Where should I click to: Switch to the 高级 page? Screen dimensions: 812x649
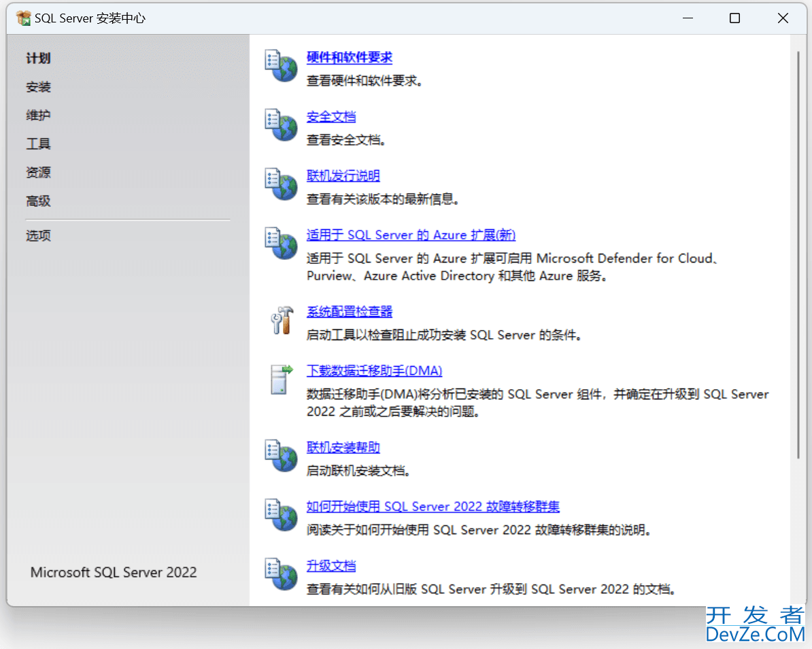coord(38,201)
